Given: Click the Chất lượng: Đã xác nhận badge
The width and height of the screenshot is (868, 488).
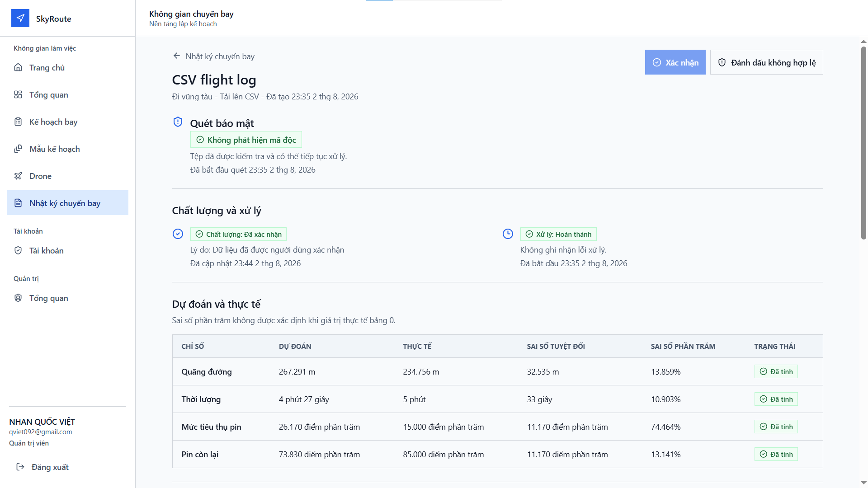Looking at the screenshot, I should click(x=238, y=234).
